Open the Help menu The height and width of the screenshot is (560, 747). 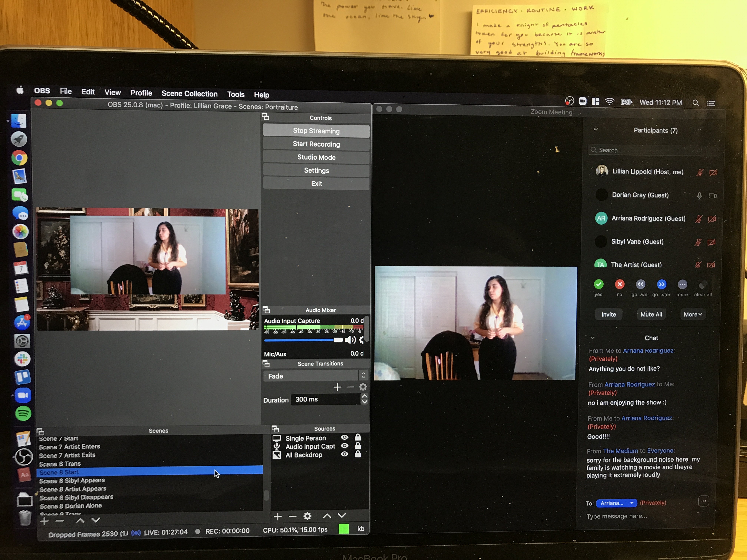(261, 95)
